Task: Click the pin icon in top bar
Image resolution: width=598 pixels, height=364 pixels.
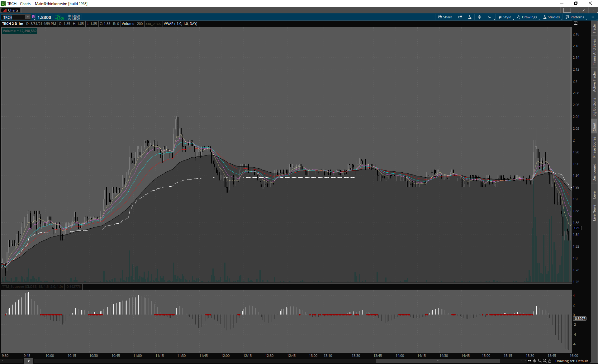Action: (584, 10)
